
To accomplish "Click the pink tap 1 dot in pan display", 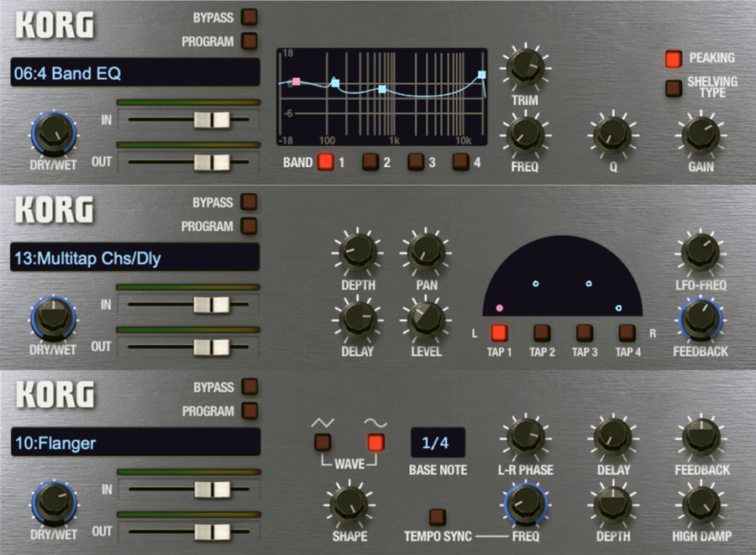I will coord(500,308).
